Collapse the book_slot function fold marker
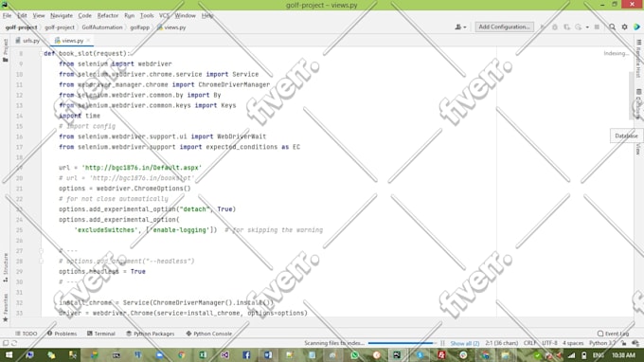The image size is (644, 362). coord(41,53)
